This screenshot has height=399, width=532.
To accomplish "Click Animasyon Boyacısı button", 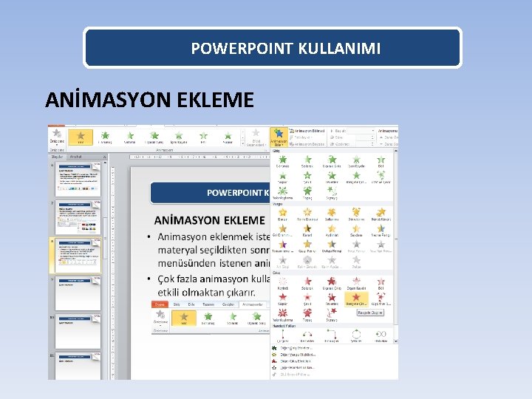I will pos(307,144).
